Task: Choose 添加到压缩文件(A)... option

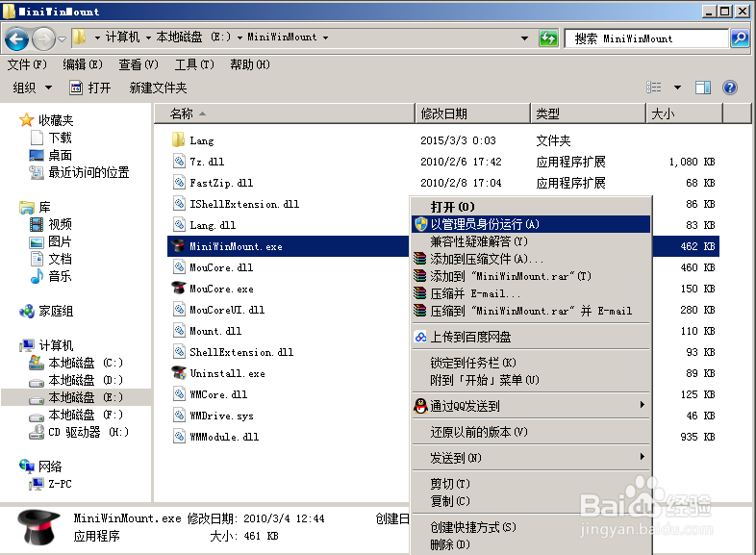Action: [x=531, y=259]
